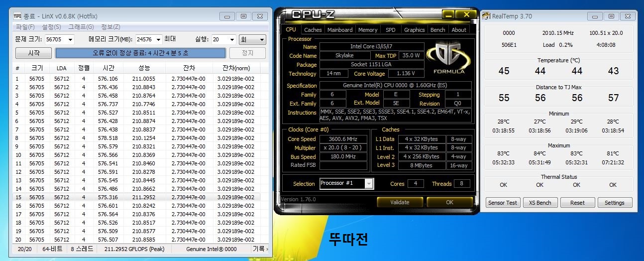644x261 pixels.
Task: Minimize the CPU-Z window
Action: (x=448, y=14)
